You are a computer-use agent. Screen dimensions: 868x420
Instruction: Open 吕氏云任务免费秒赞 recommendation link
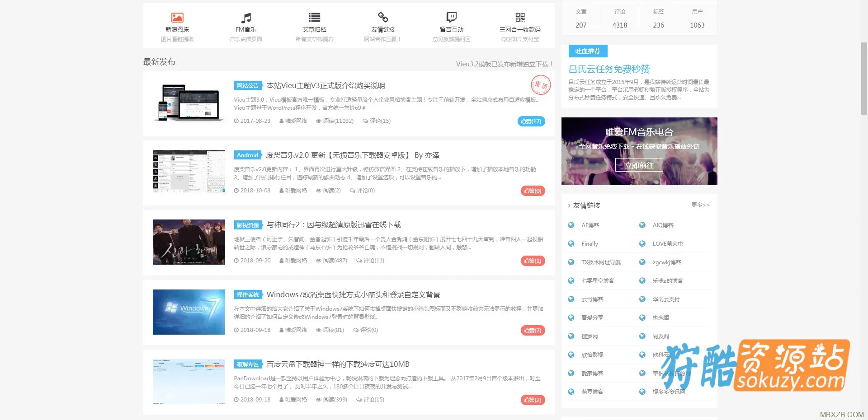pyautogui.click(x=609, y=69)
